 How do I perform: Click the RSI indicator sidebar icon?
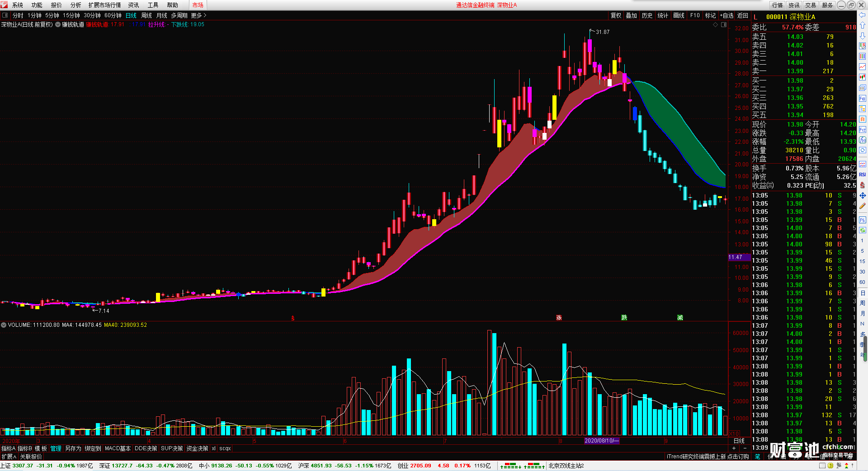862,174
